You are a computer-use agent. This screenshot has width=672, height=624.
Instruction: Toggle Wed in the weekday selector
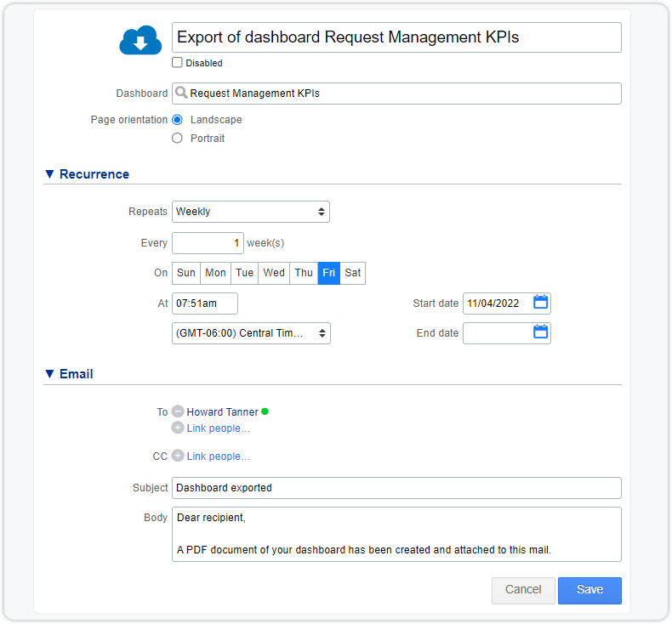click(274, 273)
